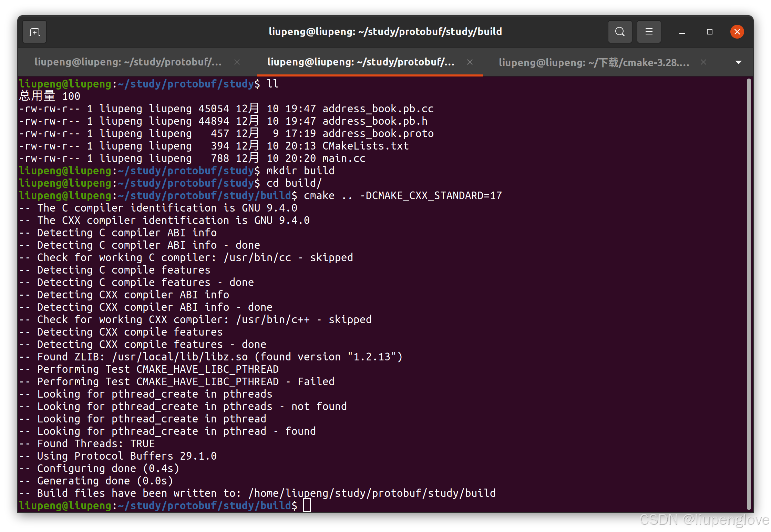Click the main.cc file name
771x532 pixels.
coord(344,158)
